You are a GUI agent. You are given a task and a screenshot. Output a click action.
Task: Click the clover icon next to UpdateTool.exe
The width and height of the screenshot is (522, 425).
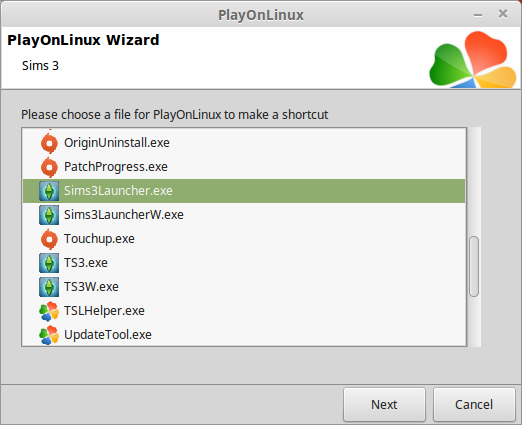pos(49,335)
